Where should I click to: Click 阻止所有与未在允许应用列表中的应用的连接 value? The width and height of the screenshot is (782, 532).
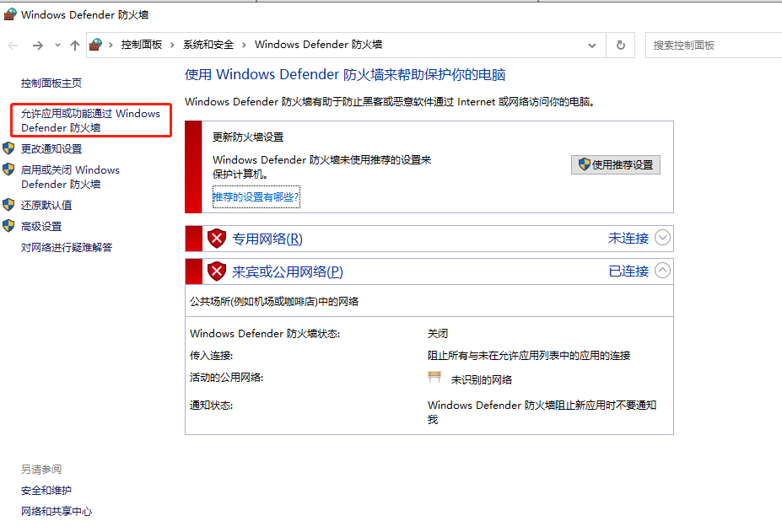point(529,356)
